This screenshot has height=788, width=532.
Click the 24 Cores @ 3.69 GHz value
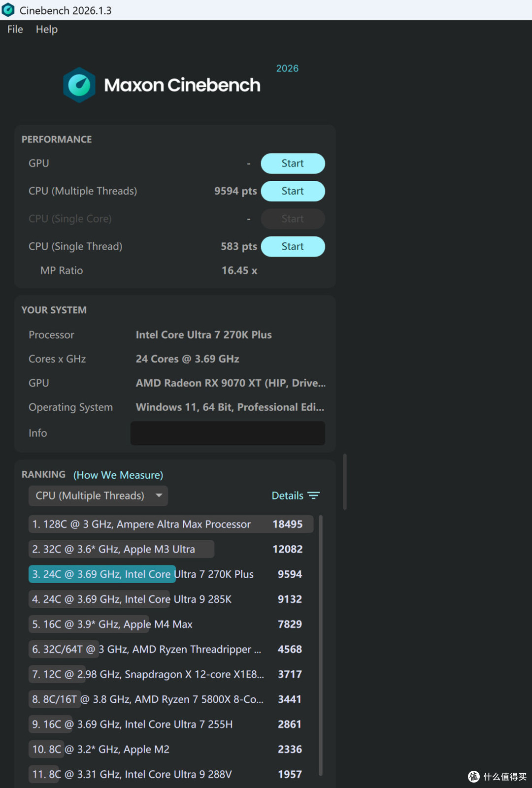188,359
